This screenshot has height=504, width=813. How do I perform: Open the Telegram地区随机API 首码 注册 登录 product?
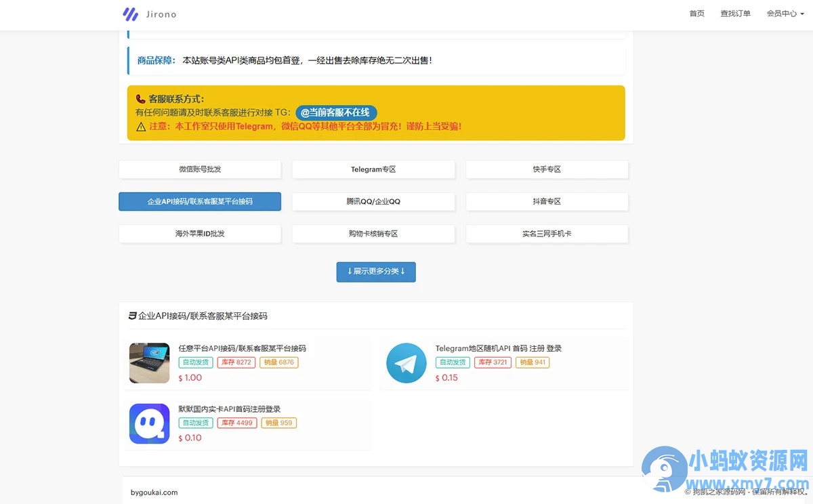(499, 348)
